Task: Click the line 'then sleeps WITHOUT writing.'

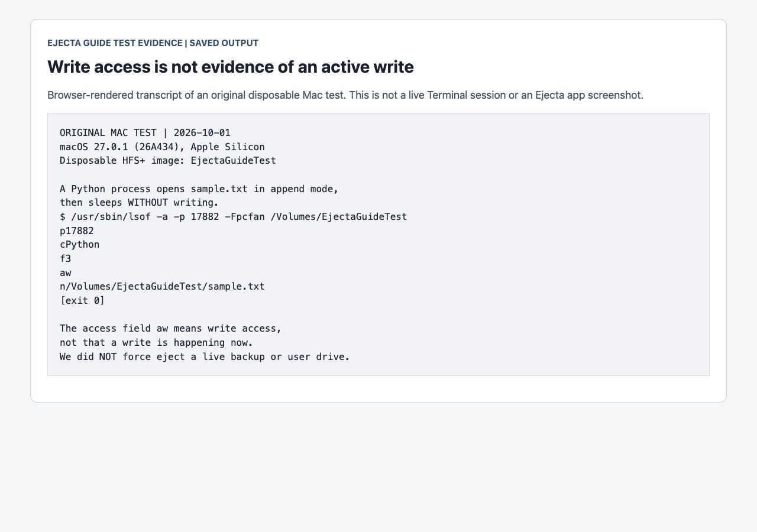Action: pos(139,202)
